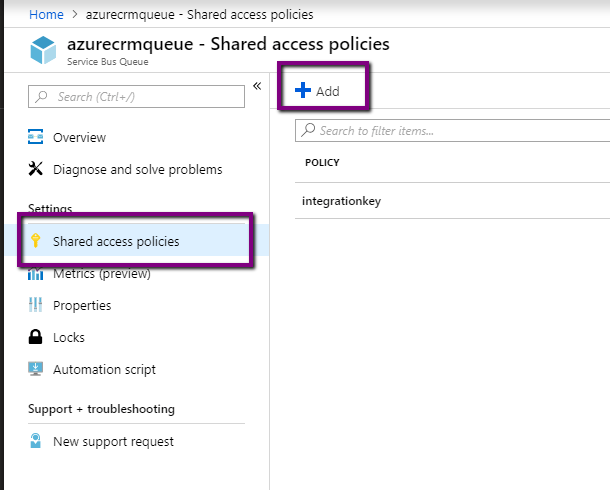Click the magnifier icon in the filter items box
This screenshot has height=490, width=610.
309,130
